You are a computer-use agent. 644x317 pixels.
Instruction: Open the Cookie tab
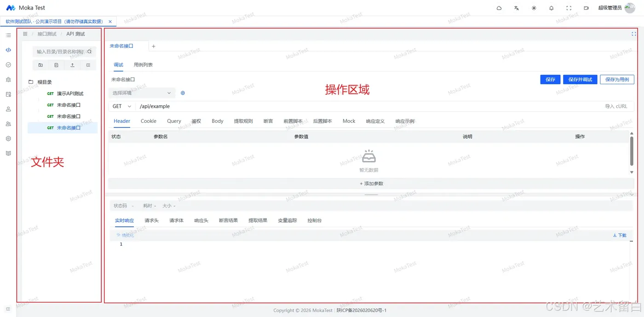[149, 121]
